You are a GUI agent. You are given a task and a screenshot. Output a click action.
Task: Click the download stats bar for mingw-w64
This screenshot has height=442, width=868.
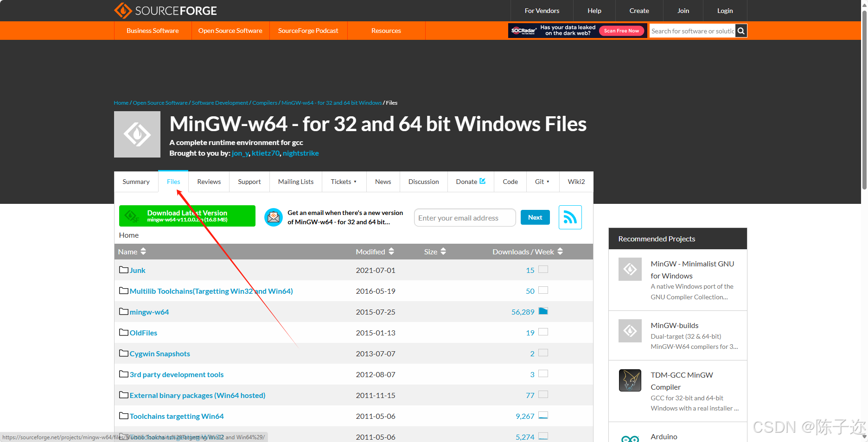543,311
